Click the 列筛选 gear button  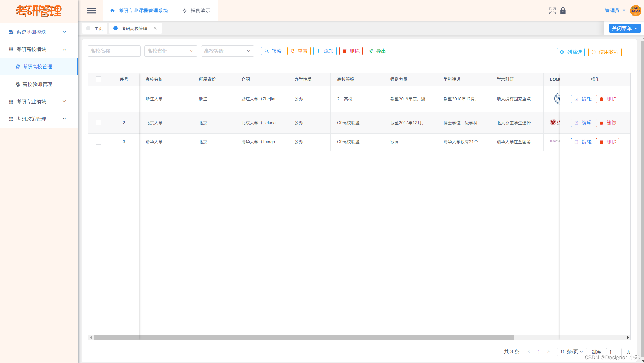click(571, 52)
